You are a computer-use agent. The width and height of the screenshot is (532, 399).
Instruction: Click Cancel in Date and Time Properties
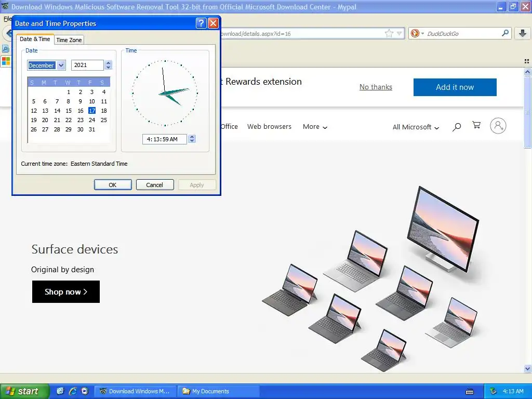pyautogui.click(x=155, y=185)
